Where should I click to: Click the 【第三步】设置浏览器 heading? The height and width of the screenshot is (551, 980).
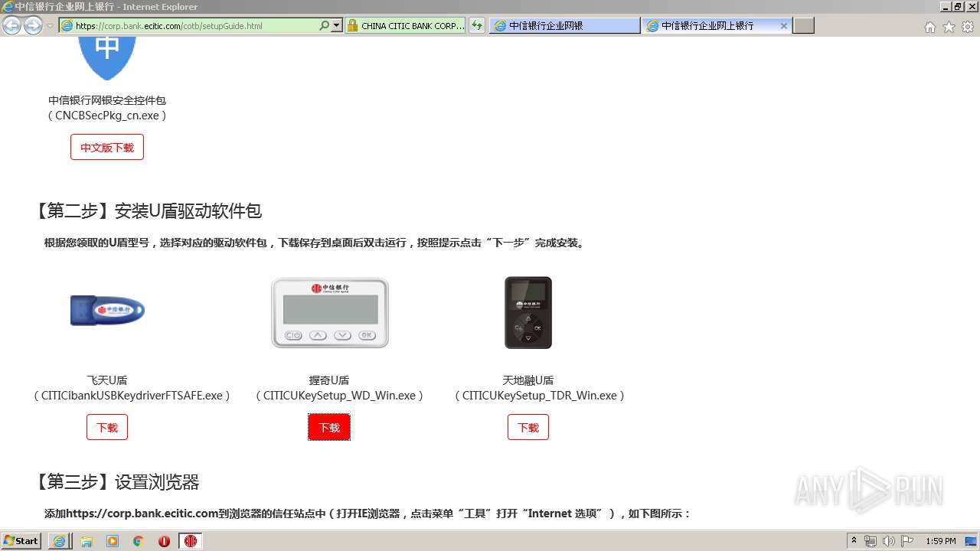[116, 482]
